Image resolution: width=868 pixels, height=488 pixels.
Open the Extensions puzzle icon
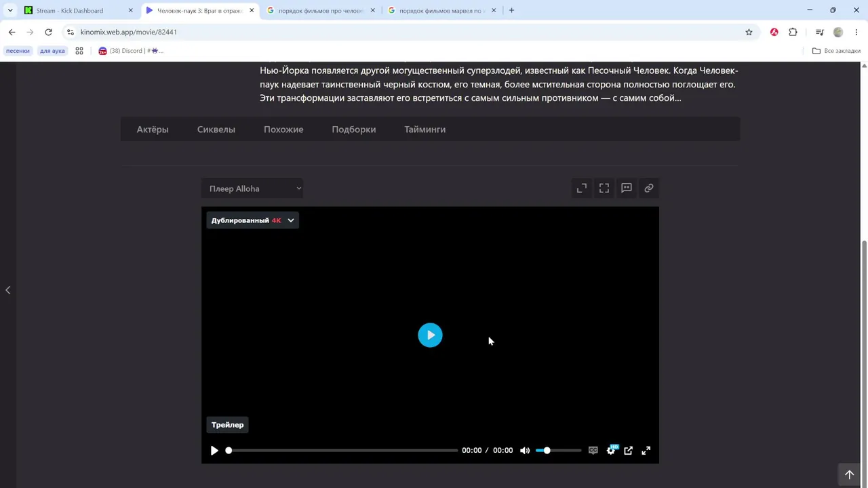point(793,32)
